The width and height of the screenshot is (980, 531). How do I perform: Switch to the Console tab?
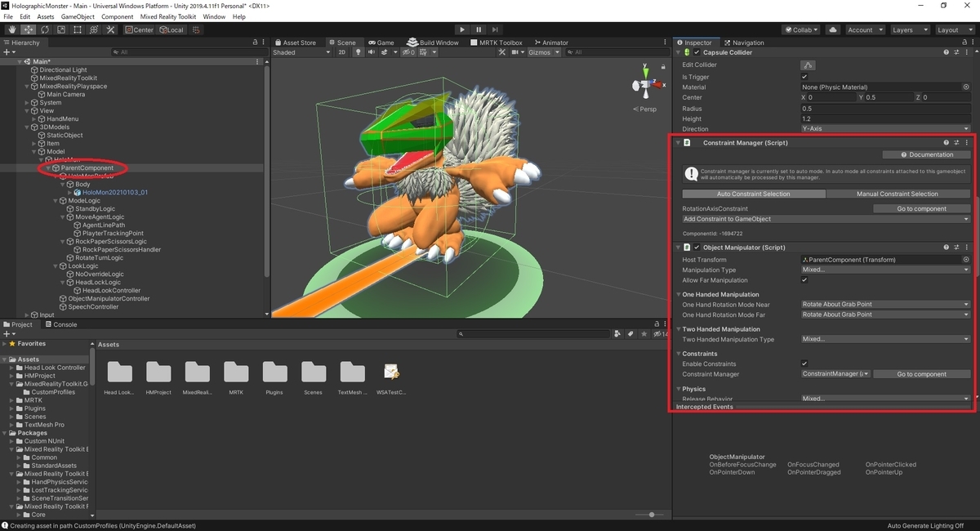pyautogui.click(x=60, y=324)
